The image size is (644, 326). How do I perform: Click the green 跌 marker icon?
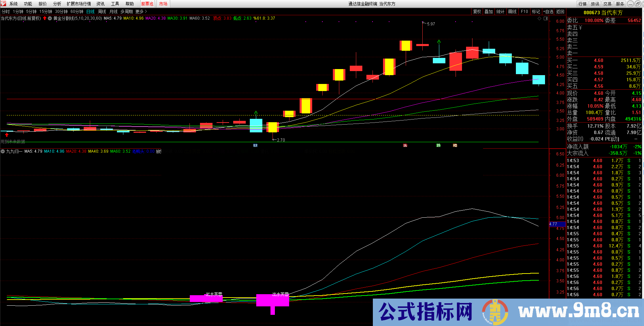click(439, 145)
